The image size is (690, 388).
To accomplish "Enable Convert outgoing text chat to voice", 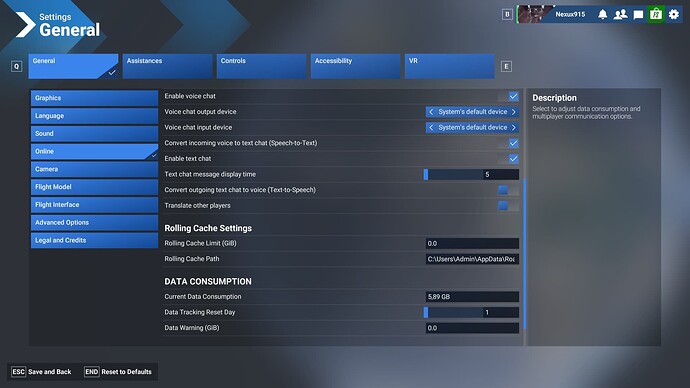I will click(508, 190).
